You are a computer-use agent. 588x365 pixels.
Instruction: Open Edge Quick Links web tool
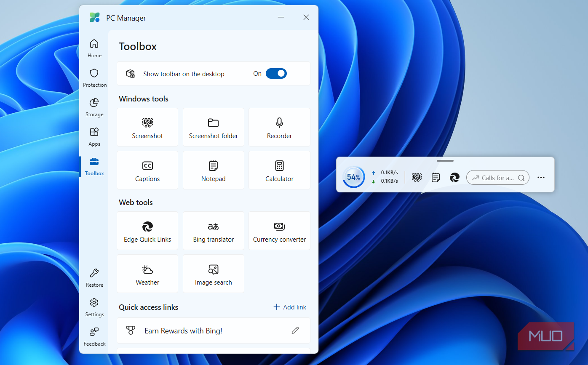pos(147,231)
